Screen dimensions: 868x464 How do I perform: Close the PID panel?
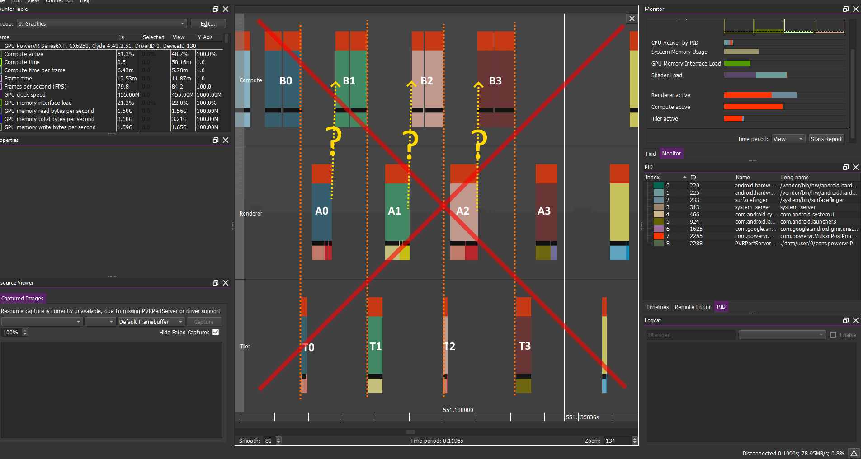coord(856,167)
